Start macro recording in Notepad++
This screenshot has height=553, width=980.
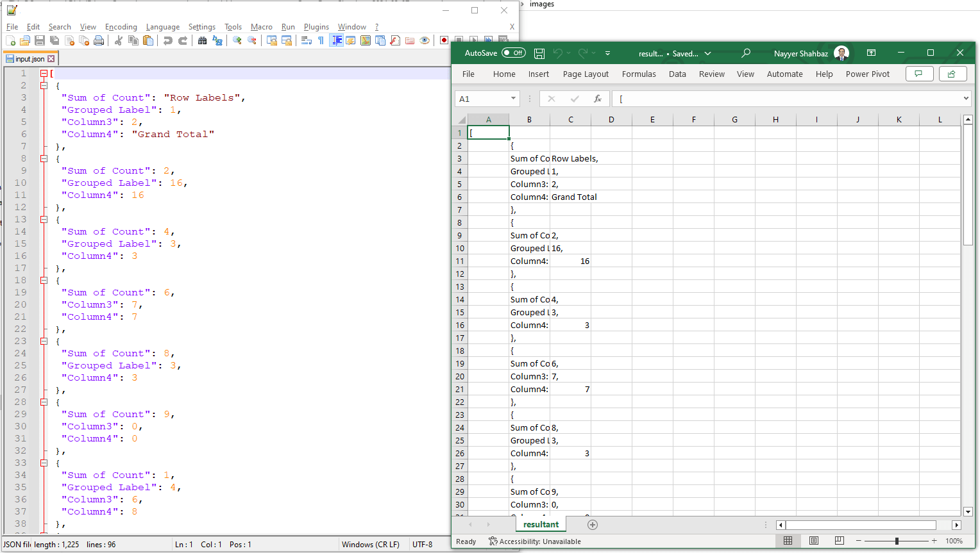pos(443,40)
